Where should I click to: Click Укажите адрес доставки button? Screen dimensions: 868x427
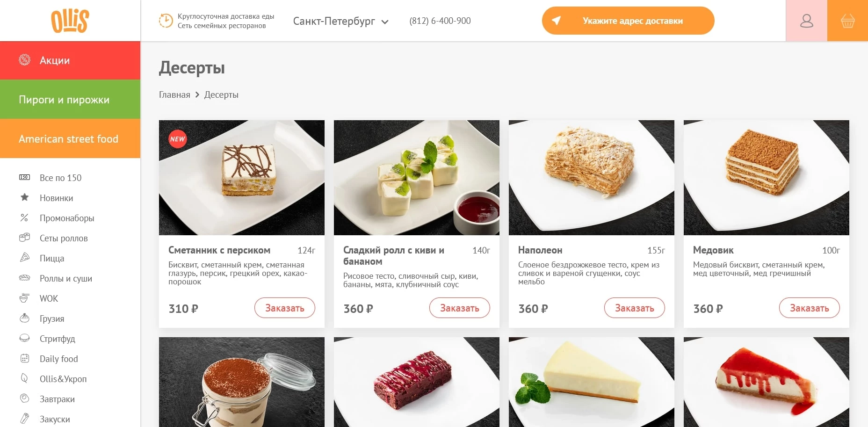pos(628,21)
